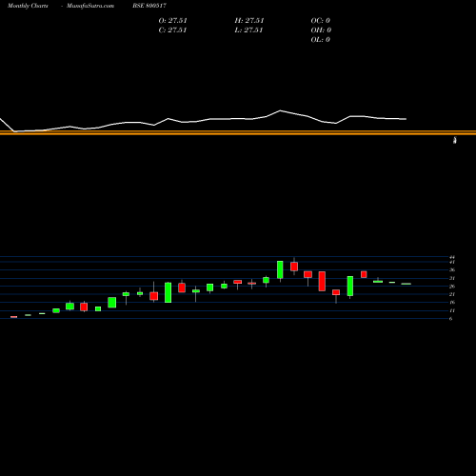476x476 pixels.
Task: Click the close price "C: 27.51" value
Action: click(x=172, y=30)
